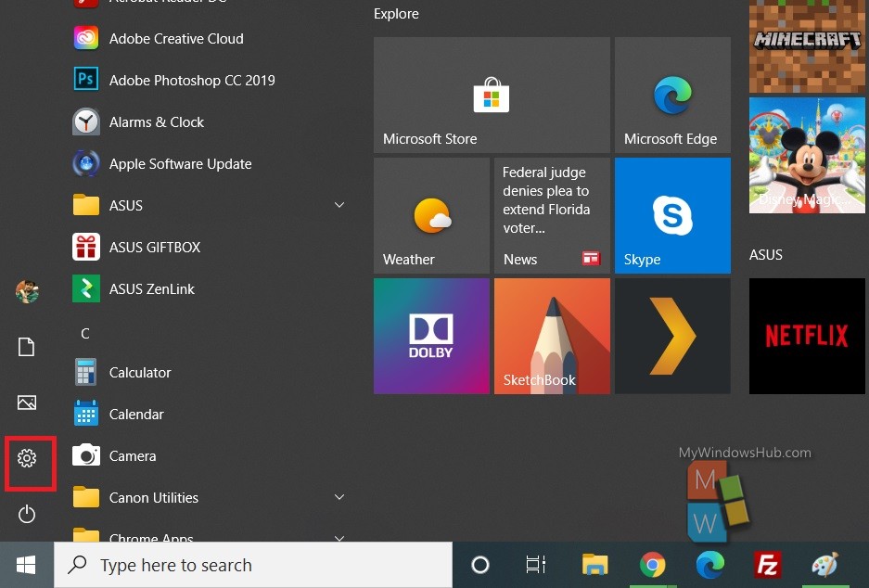This screenshot has height=588, width=869.
Task: Click the letter C section header
Action: click(85, 333)
